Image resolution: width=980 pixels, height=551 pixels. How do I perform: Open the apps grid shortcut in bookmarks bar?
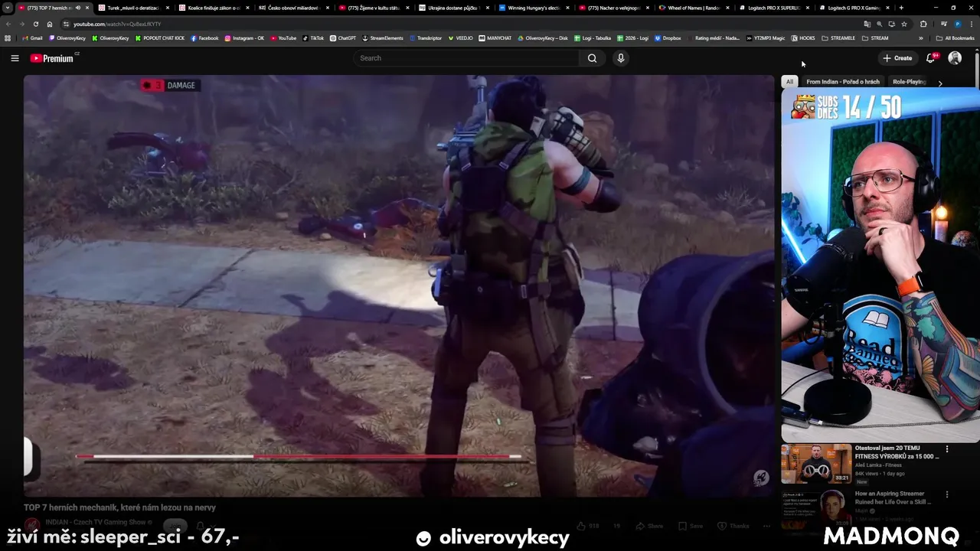click(8, 38)
